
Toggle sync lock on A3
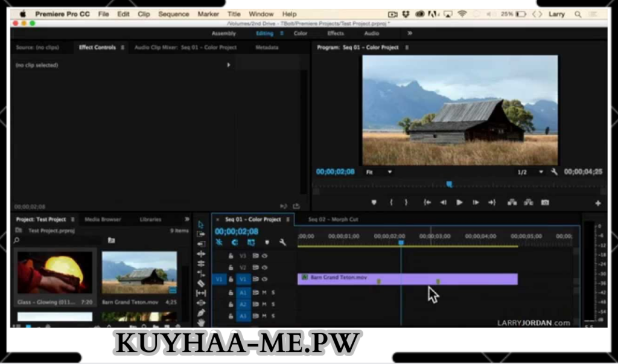coord(255,316)
